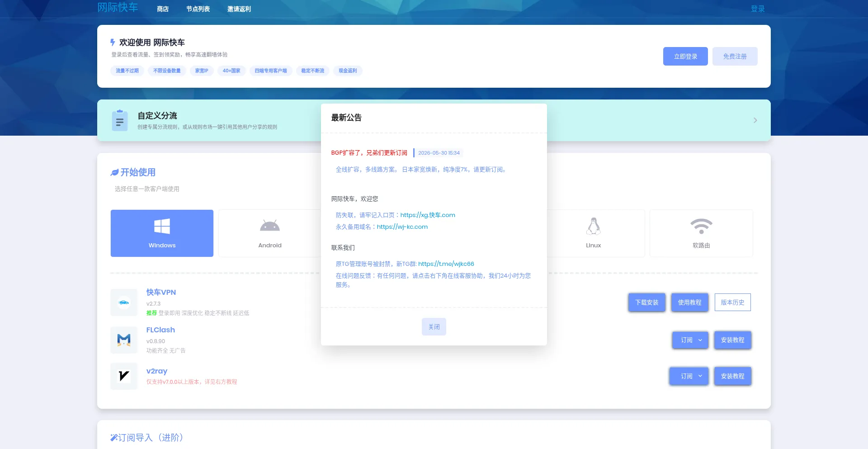868x449 pixels.
Task: Select the Windows client tile
Action: click(162, 233)
